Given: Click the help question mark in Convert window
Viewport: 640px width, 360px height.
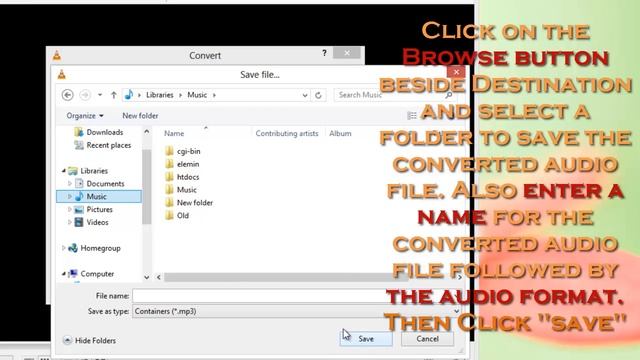Looking at the screenshot, I should (x=324, y=53).
